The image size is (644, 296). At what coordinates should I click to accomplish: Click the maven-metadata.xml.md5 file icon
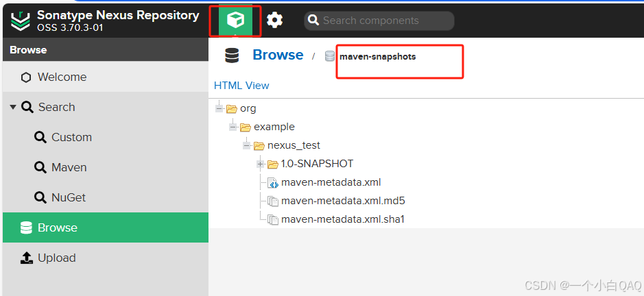coord(273,201)
